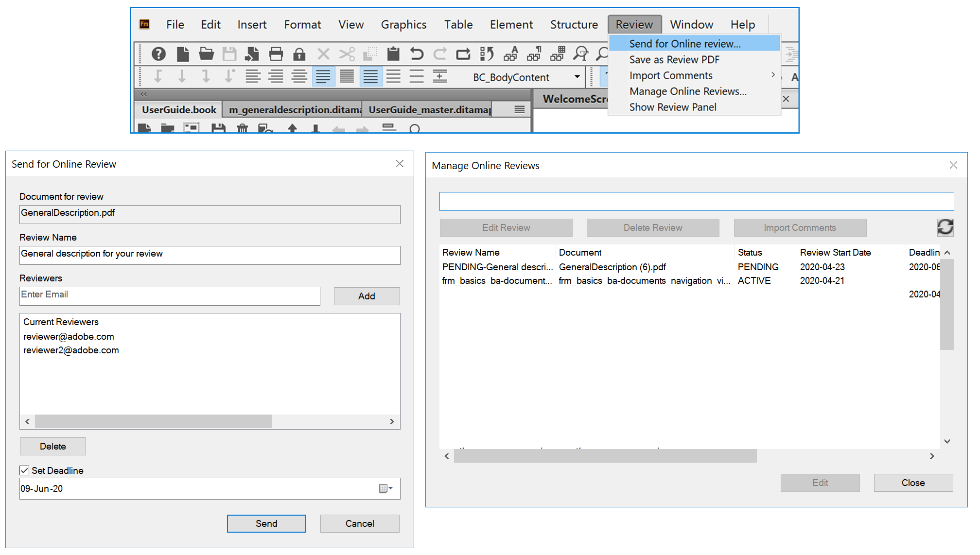The image size is (980, 555).
Task: Switch to the UserGuide_master.ditamap tab
Action: [x=430, y=110]
